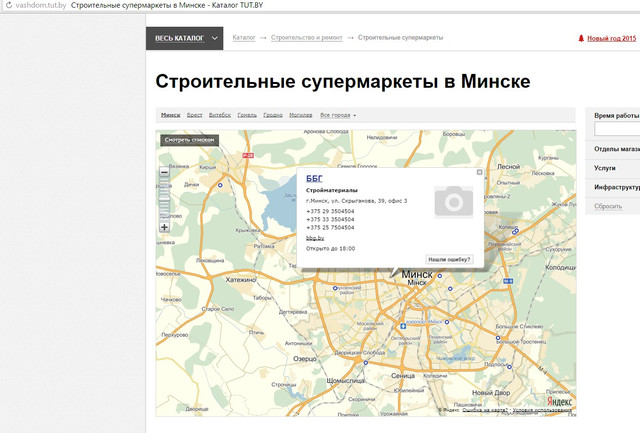Click the Сеница label on the map
Viewport: 640px width, 433px height.
[x=403, y=376]
